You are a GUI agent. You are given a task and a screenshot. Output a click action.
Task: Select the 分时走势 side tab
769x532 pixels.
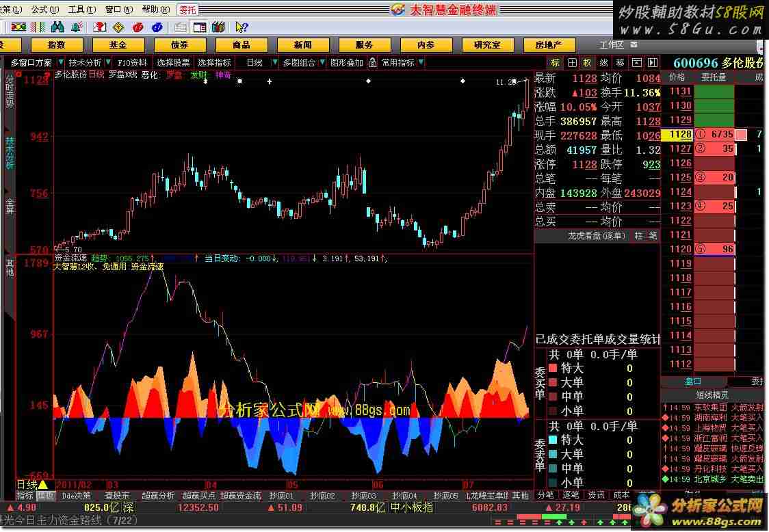[10, 91]
